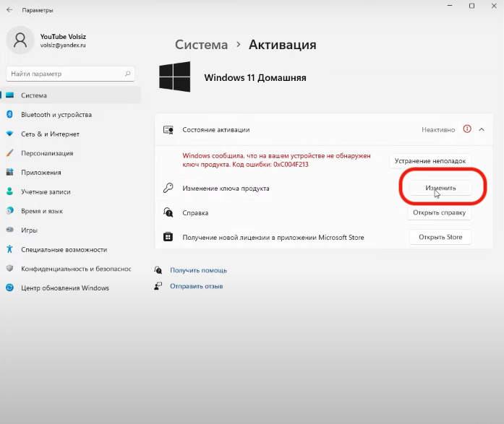This screenshot has height=424, width=504.
Task: Click the Получение новой лицензии label
Action: 273,238
